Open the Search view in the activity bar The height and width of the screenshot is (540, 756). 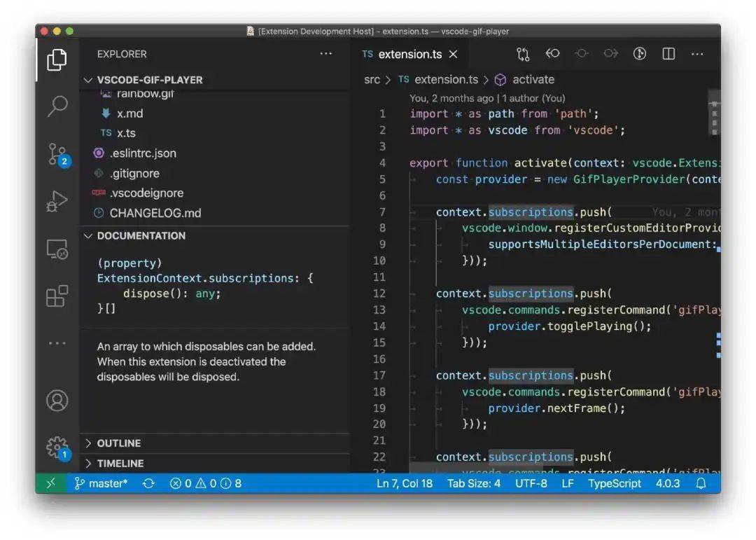point(57,106)
